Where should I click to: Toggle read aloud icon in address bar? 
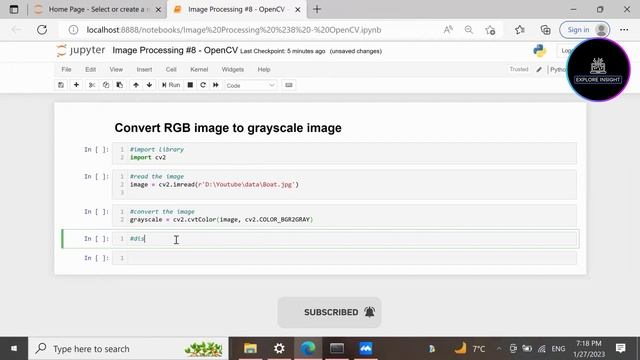448,29
